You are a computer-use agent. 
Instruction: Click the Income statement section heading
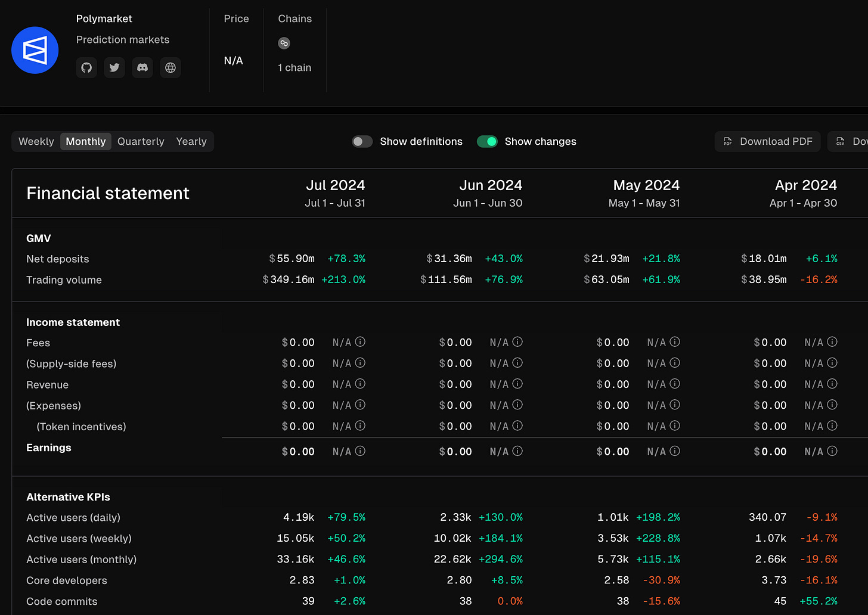point(73,322)
